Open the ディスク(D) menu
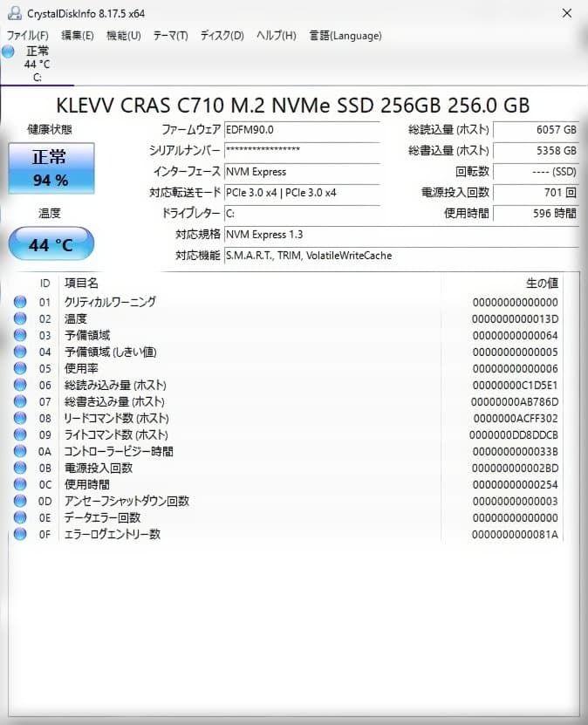The width and height of the screenshot is (588, 725). tap(222, 36)
